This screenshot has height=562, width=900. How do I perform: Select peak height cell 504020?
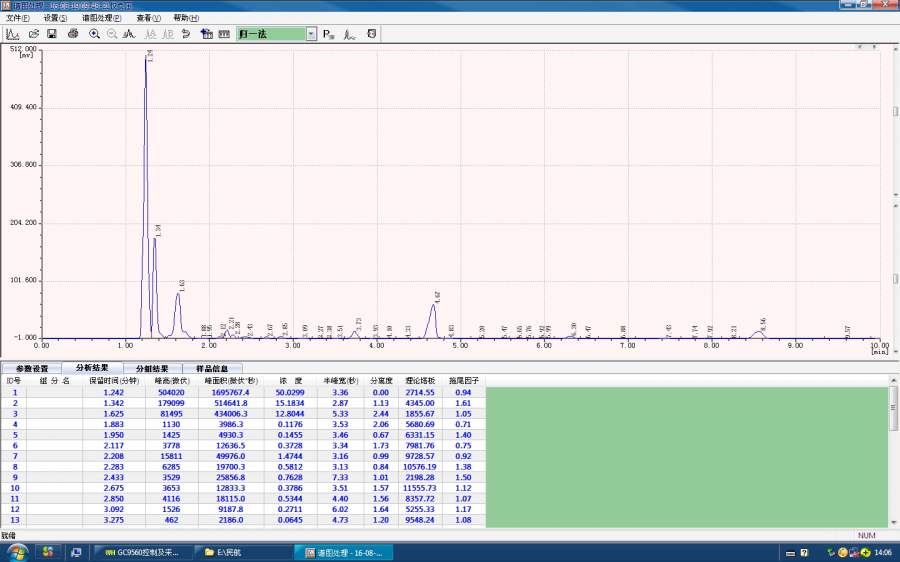172,393
